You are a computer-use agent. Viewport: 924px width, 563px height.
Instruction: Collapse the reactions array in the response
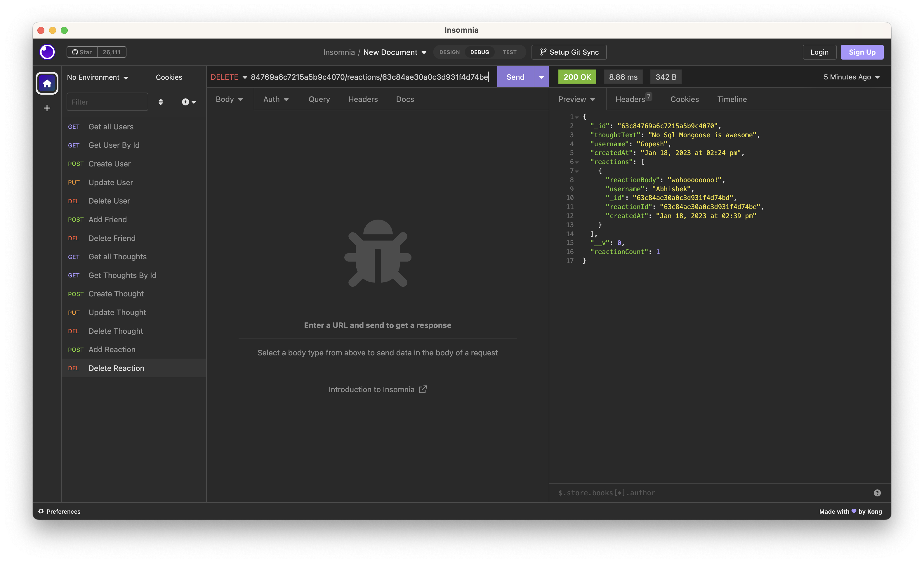pos(577,162)
